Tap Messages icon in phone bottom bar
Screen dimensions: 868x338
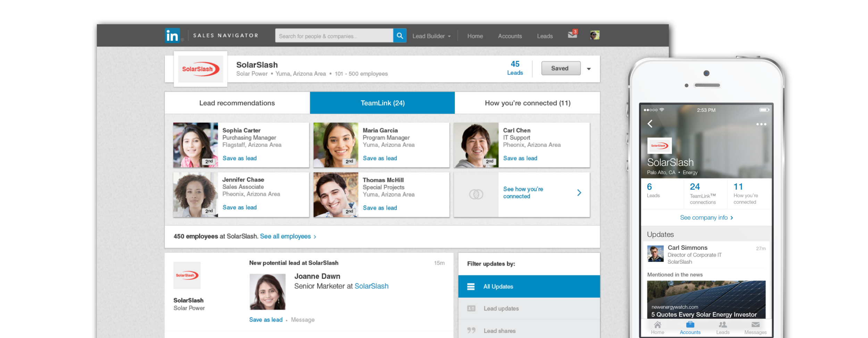coord(756,324)
